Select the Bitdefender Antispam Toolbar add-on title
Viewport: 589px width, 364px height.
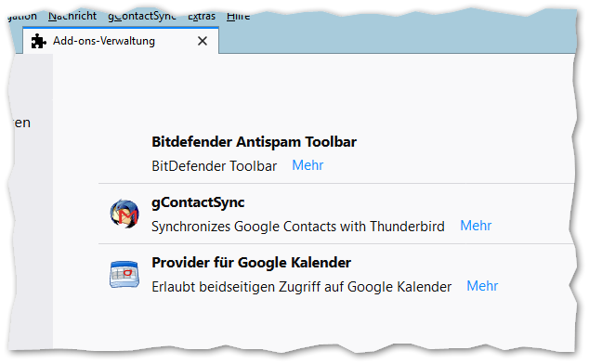click(254, 142)
